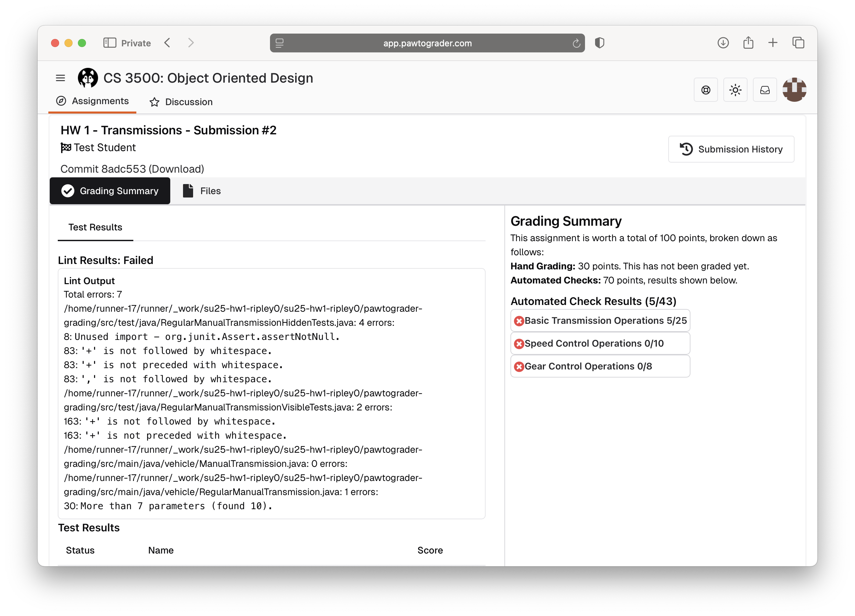Click HW 1 - Transmissions - Submission #2 heading
This screenshot has height=616, width=855.
click(169, 130)
